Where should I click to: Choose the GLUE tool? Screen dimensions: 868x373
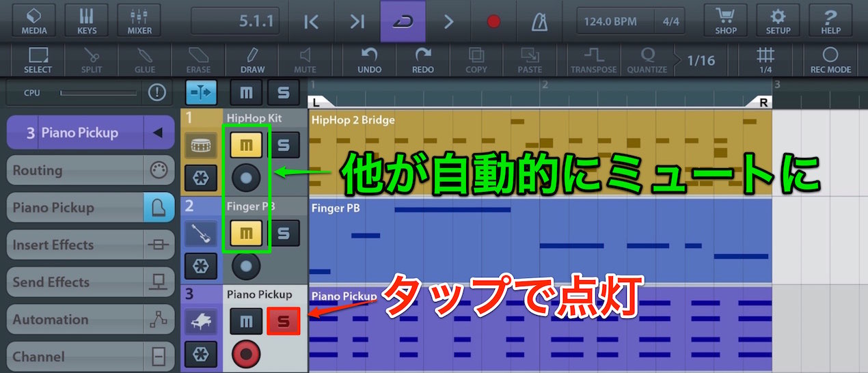144,60
